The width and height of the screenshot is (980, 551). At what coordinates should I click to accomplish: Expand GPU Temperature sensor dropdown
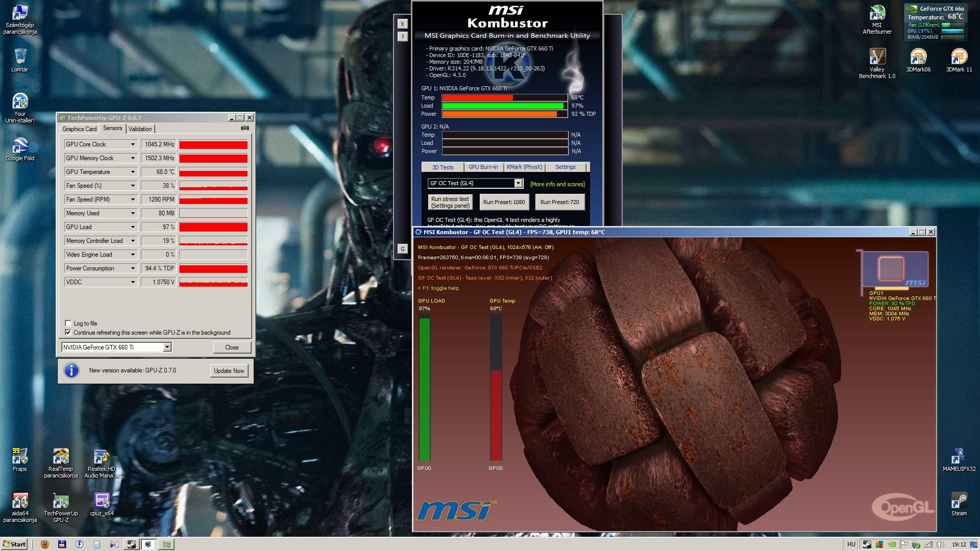133,172
